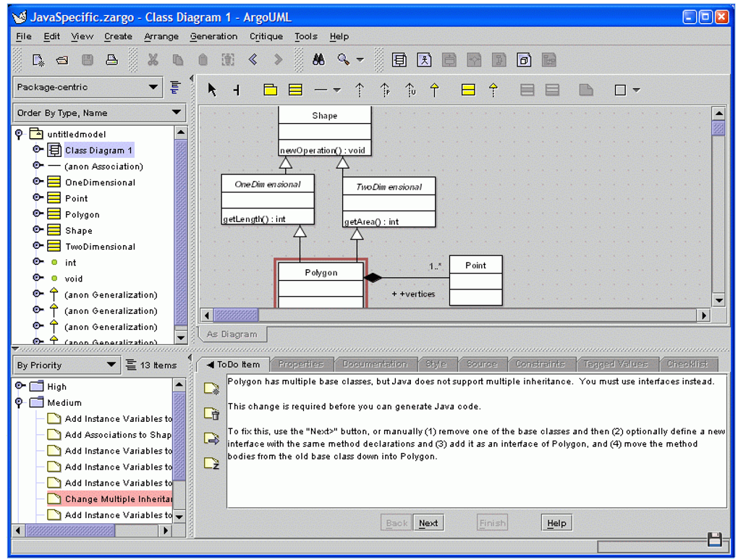
Task: Open the shape tool dropdown arrow
Action: [637, 90]
